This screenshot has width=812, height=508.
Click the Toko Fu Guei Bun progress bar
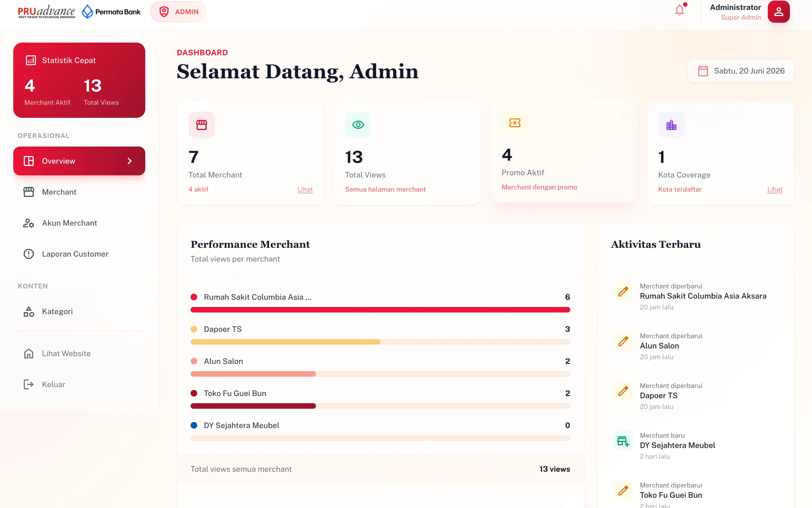coord(380,406)
